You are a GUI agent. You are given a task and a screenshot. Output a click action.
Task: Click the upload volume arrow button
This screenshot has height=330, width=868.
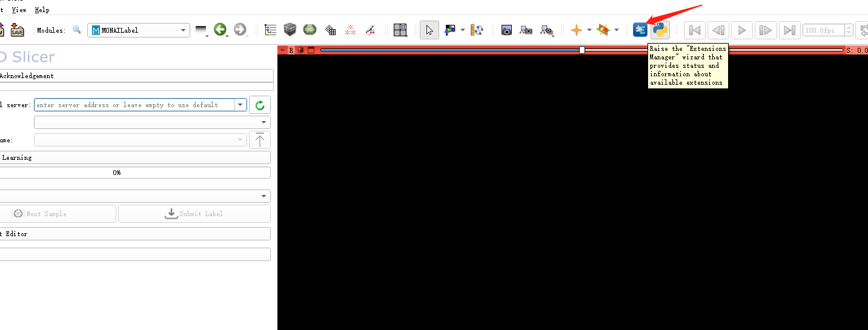260,140
